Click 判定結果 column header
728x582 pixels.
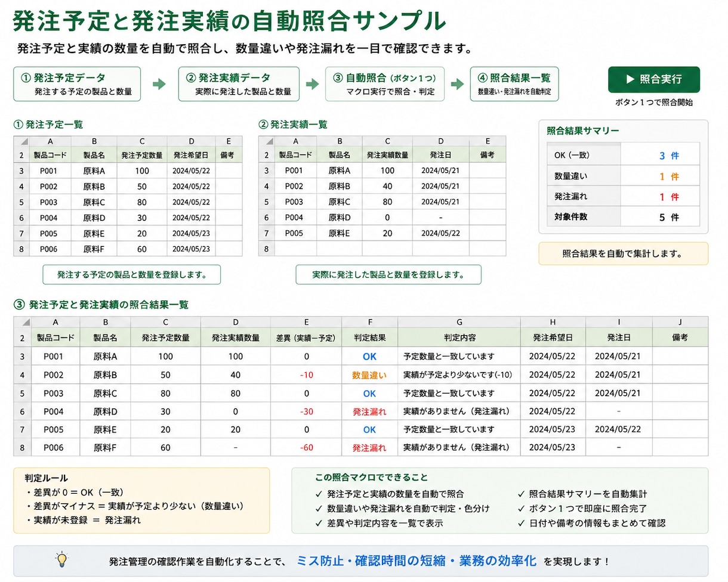click(x=369, y=338)
